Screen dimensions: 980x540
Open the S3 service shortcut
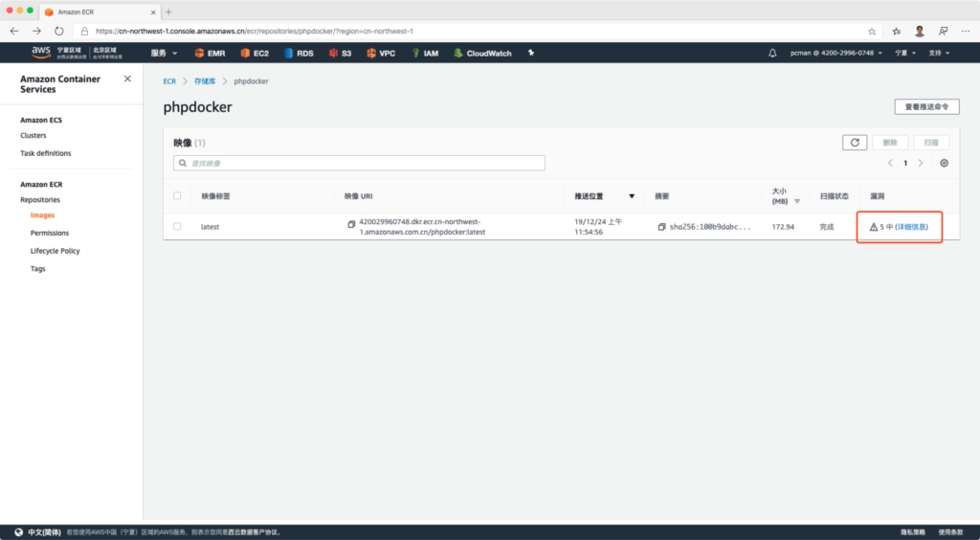(340, 54)
